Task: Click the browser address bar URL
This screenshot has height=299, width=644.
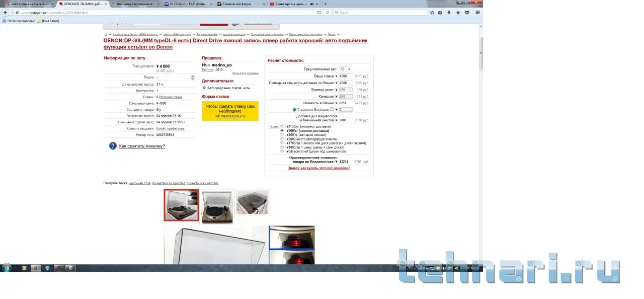Action: (166, 12)
